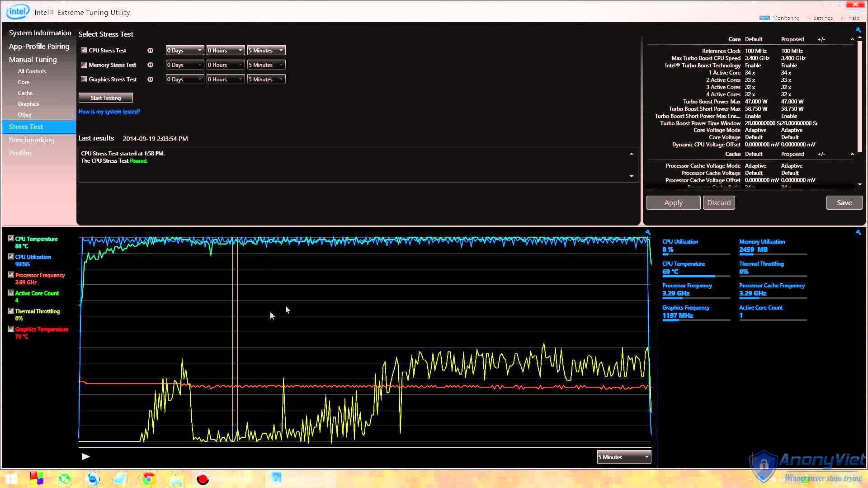Open graph time range 5 Minutes dropdown
Viewport: 868px width, 488px height.
(x=624, y=457)
